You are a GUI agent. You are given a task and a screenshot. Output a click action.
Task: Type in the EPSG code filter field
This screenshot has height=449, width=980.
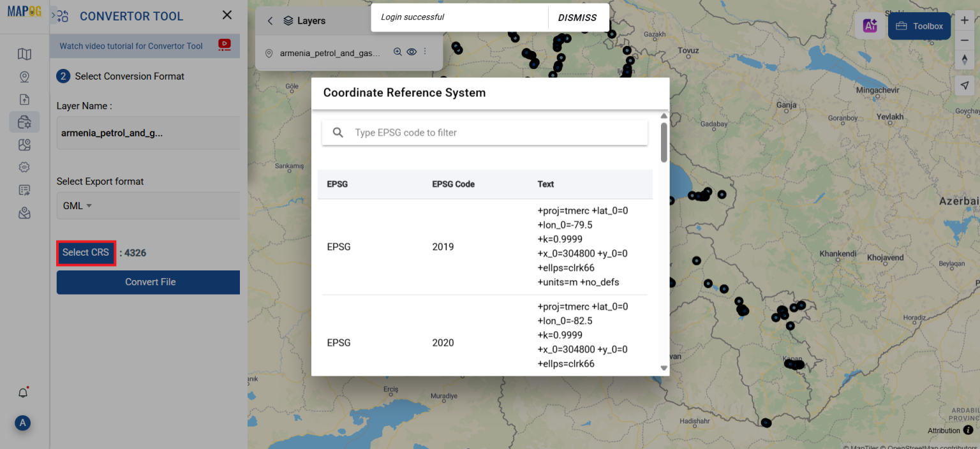pyautogui.click(x=484, y=132)
